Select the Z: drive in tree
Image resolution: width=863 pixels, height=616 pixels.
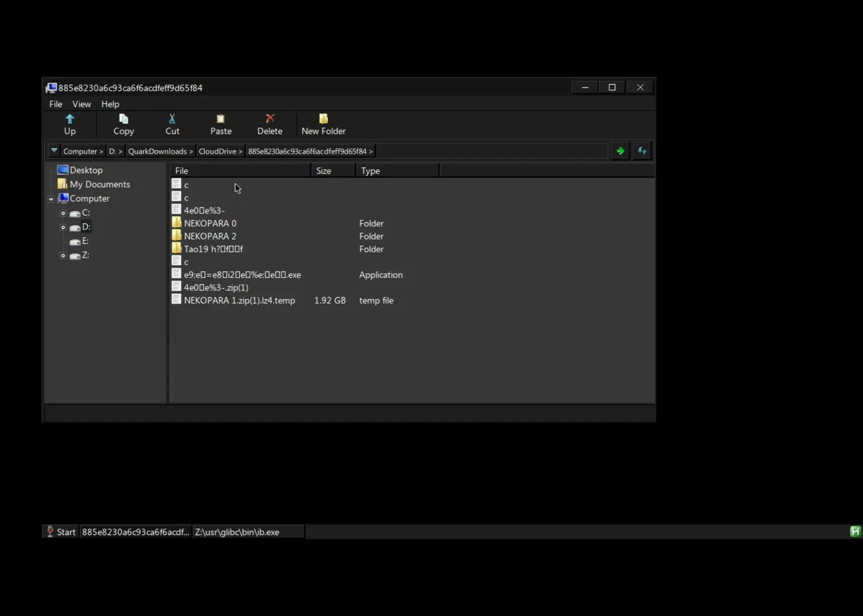click(85, 255)
